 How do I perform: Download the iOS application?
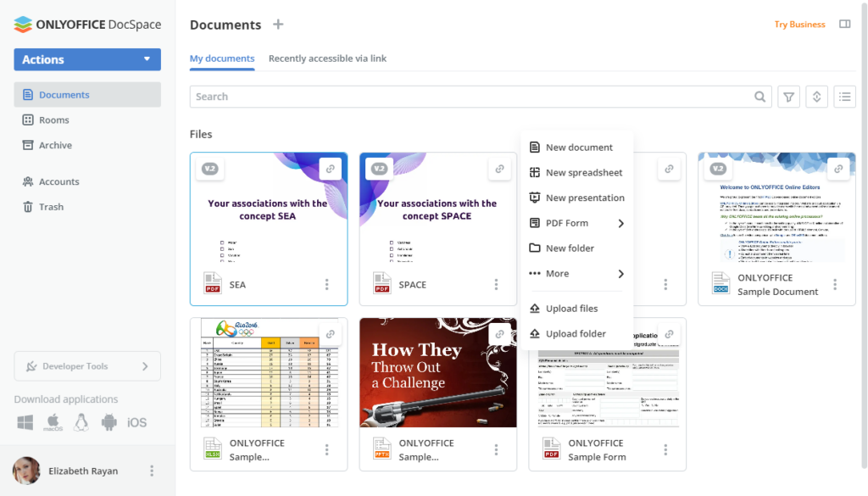click(136, 421)
